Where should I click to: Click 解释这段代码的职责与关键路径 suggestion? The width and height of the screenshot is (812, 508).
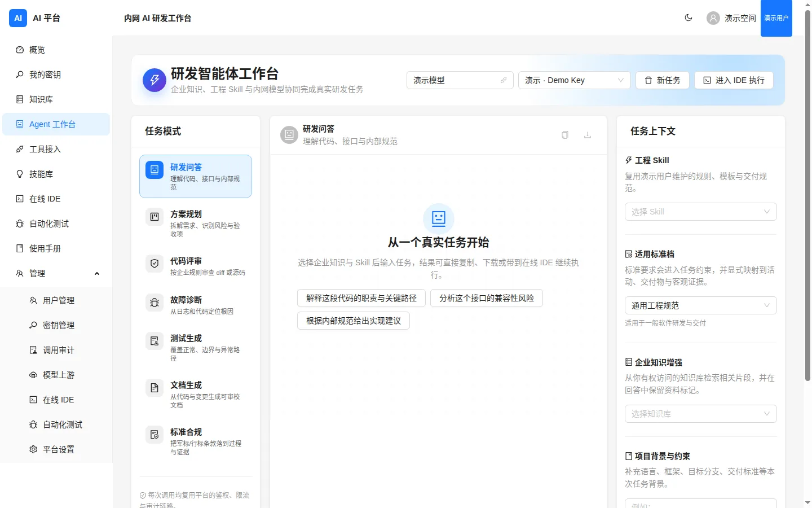coord(361,298)
